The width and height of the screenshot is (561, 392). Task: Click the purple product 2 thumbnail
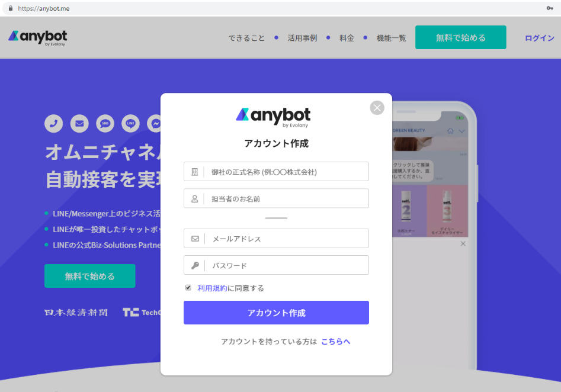(x=410, y=210)
